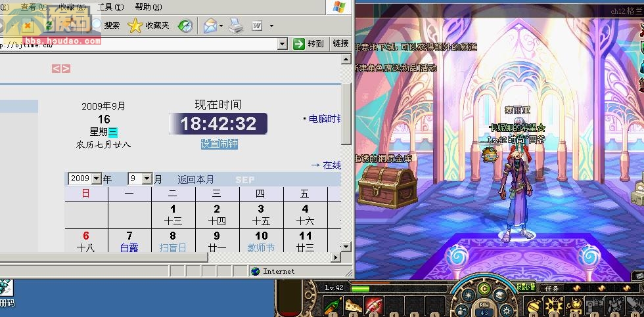
Task: Use the cheese item in slot 2
Action: [x=354, y=305]
